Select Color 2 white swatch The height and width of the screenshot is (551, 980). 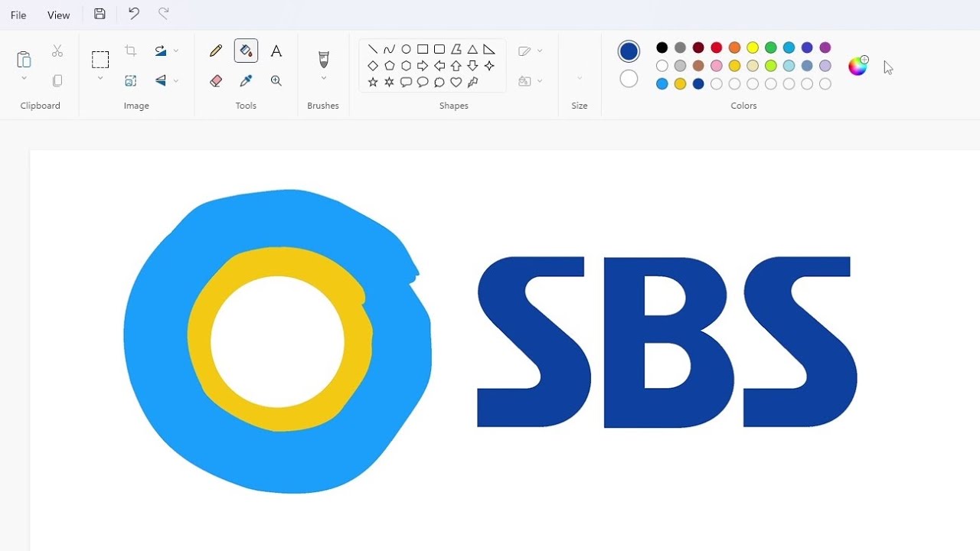pos(629,79)
